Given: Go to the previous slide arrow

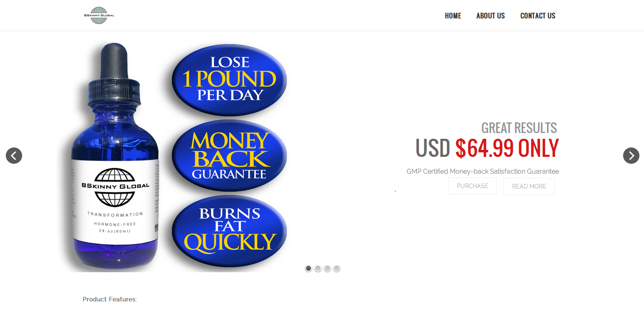Looking at the screenshot, I should (14, 156).
